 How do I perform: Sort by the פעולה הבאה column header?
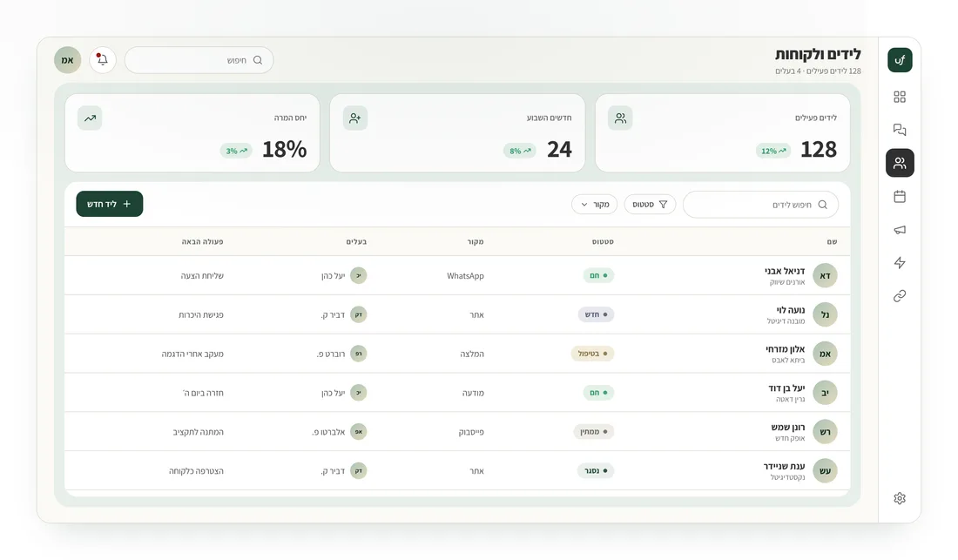pos(202,242)
